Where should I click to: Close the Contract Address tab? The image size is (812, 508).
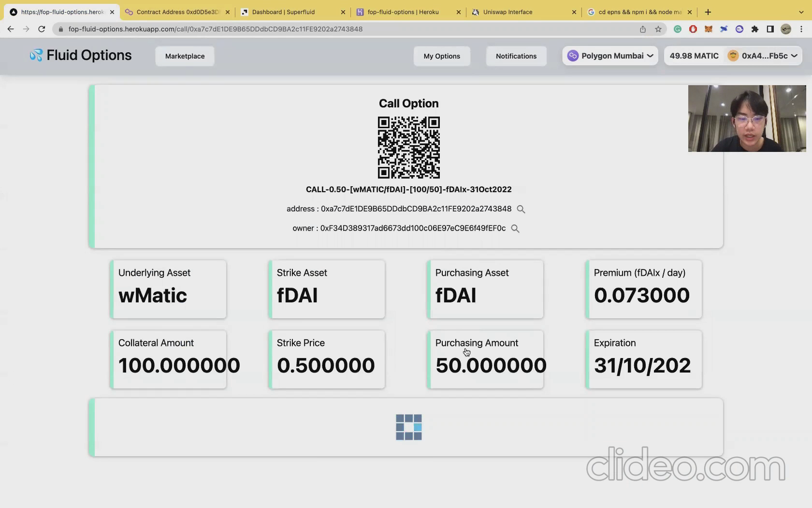[x=228, y=12]
